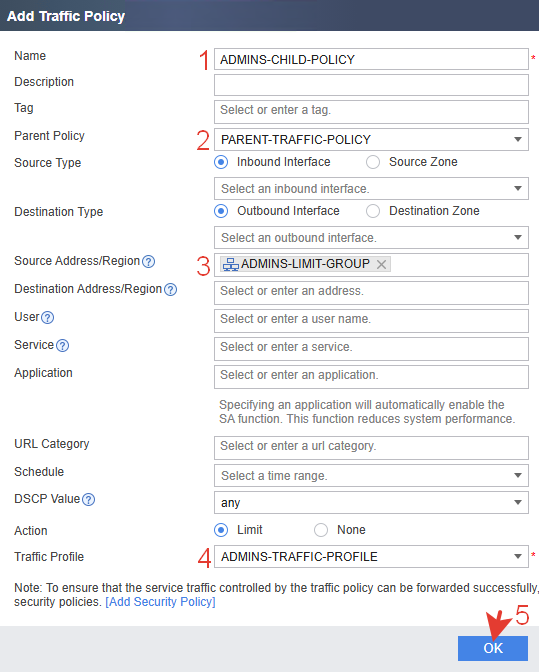Set Action to None
Screen dimensions: 539x672
point(321,530)
